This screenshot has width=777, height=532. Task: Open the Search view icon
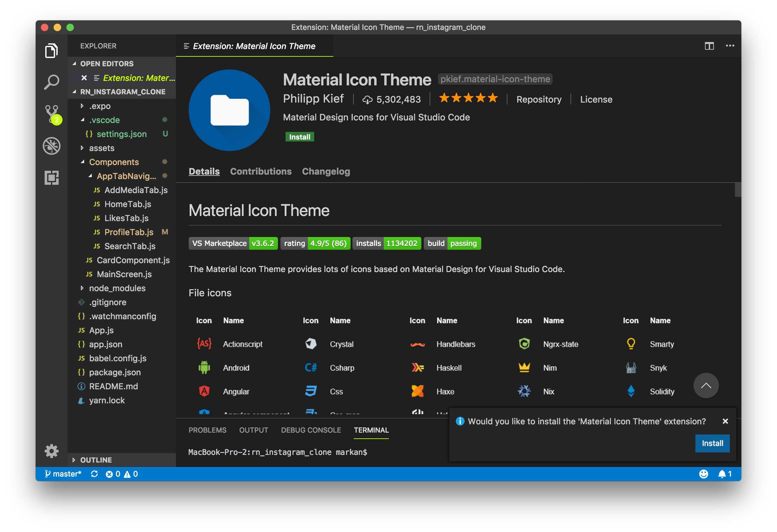click(51, 82)
